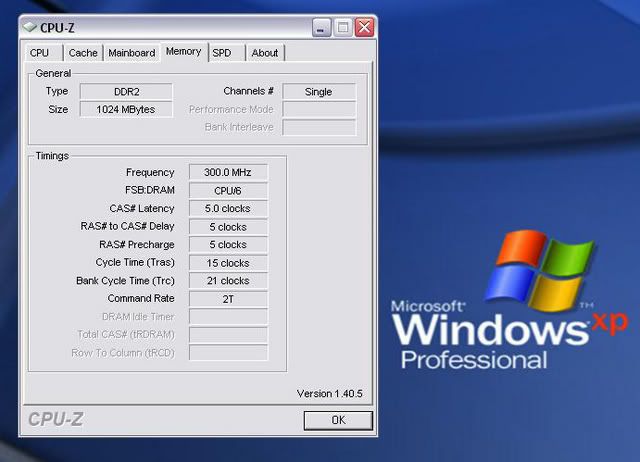640x462 pixels.
Task: Click the Channels # value Single
Action: (x=319, y=92)
